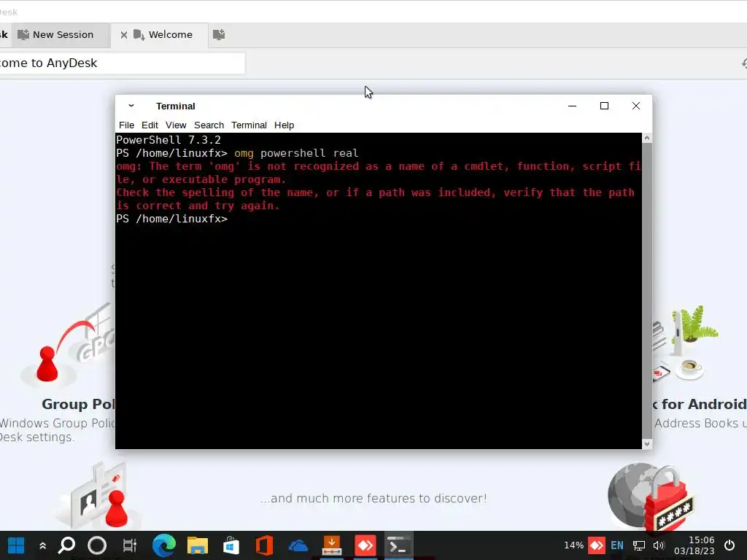747x560 pixels.
Task: Open the Terminal menu in the menu bar
Action: 249,125
